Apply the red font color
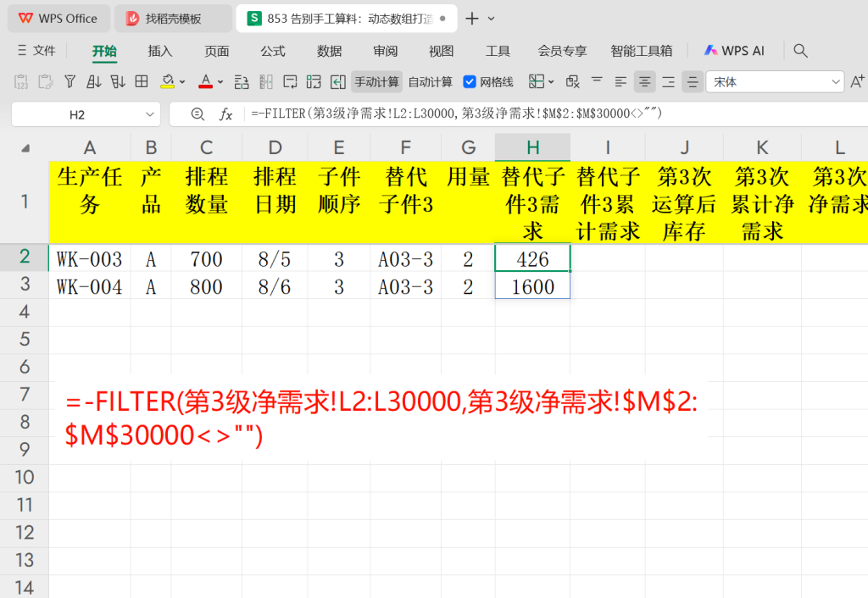 point(205,82)
